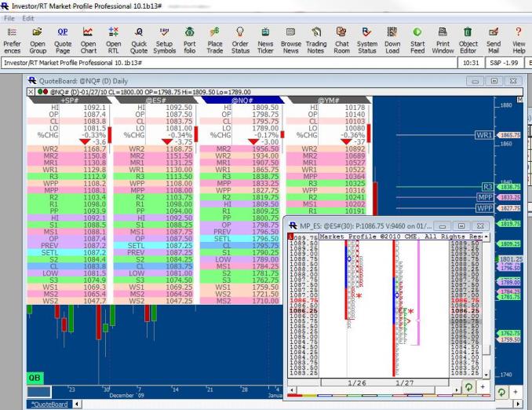The image size is (532, 410).
Task: Click the green QB button on chart
Action: [35, 378]
